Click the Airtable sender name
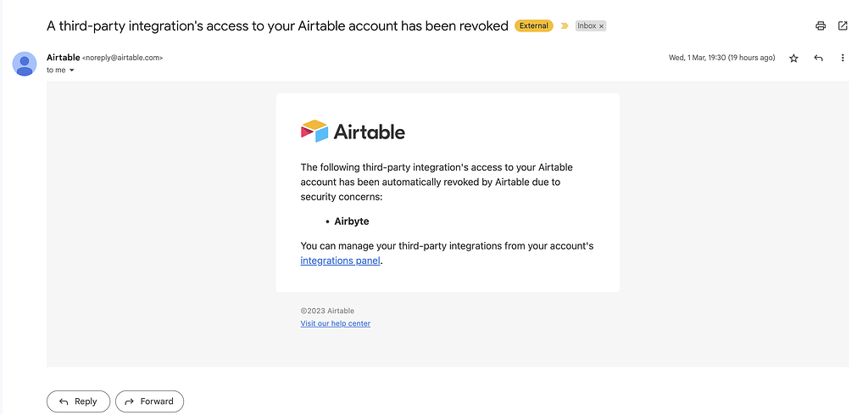Viewport: 868px width, 415px height. pyautogui.click(x=63, y=58)
